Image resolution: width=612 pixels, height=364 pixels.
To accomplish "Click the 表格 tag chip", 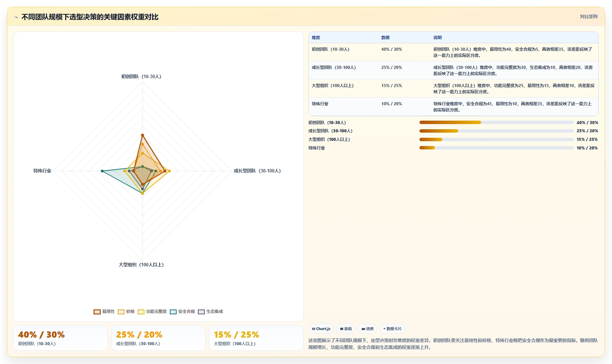I will tap(346, 329).
